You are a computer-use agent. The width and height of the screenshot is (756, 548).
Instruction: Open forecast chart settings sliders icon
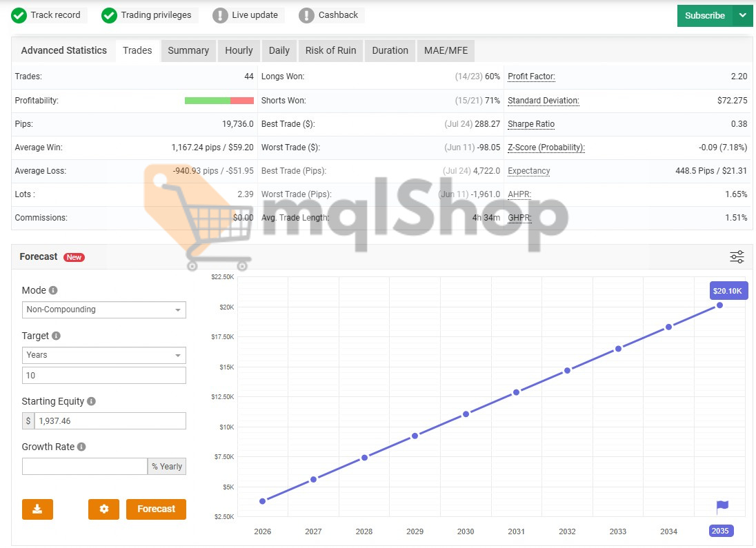pos(737,257)
